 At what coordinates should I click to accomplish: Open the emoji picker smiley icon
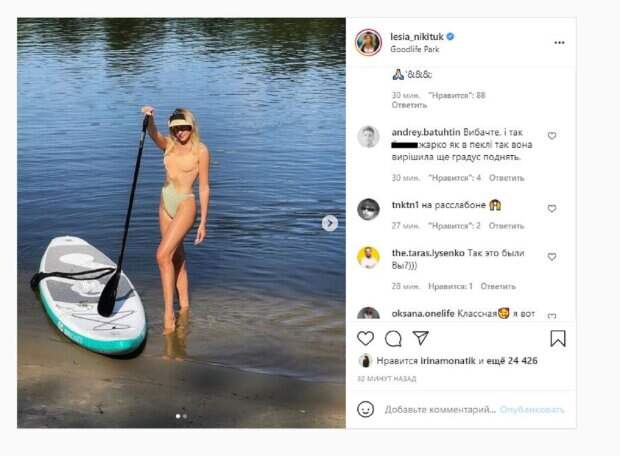pyautogui.click(x=365, y=409)
